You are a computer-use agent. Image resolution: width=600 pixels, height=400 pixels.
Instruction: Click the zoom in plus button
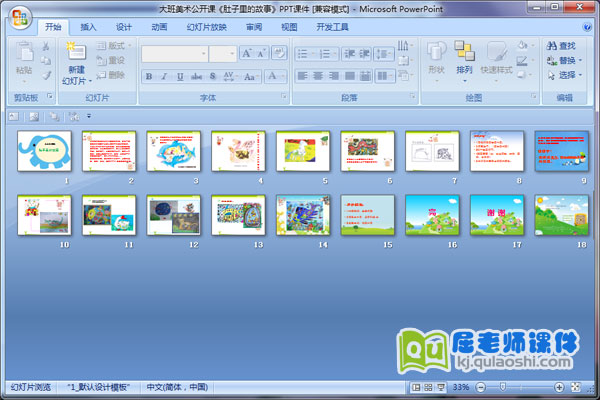point(559,387)
